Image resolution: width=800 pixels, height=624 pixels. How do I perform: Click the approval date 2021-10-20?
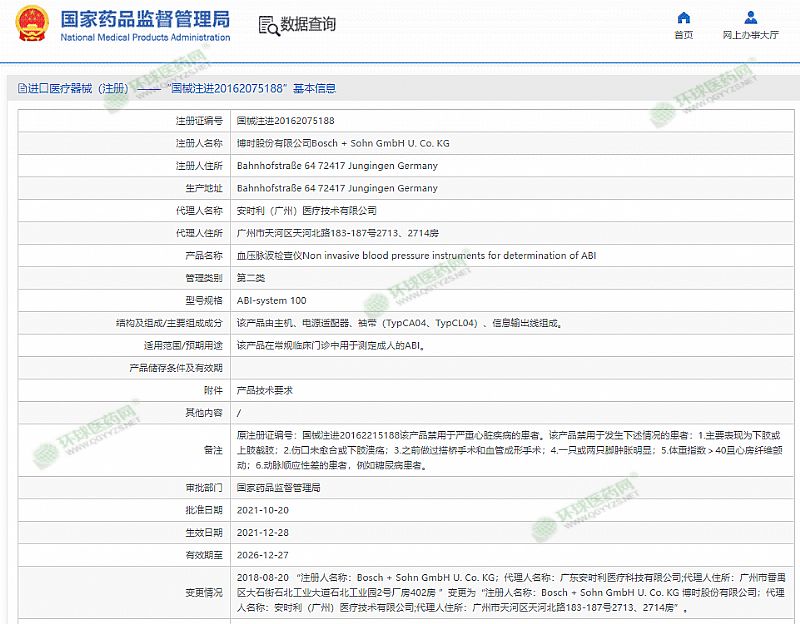(261, 510)
